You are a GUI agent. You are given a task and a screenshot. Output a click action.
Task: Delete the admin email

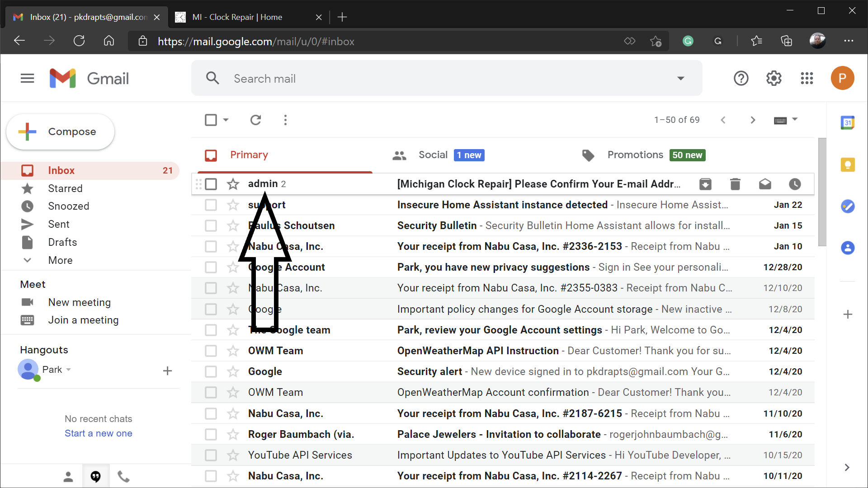click(x=735, y=184)
